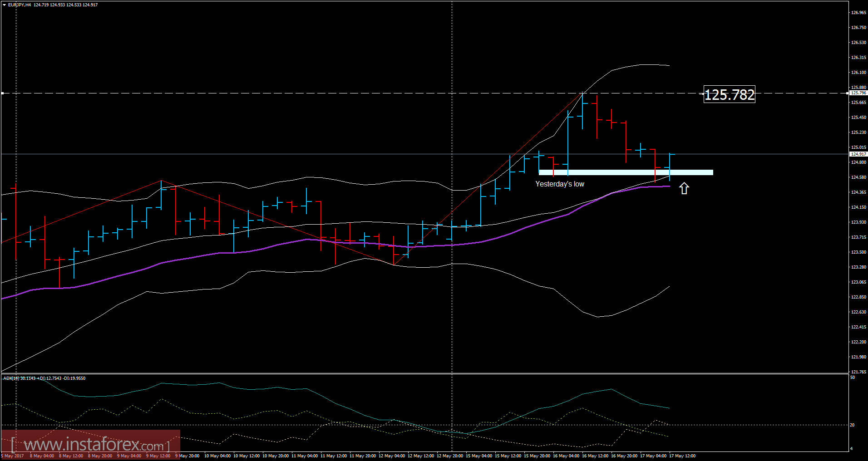The height and width of the screenshot is (461, 868).
Task: Click the ADX(14) indicator label
Action: pos(11,378)
